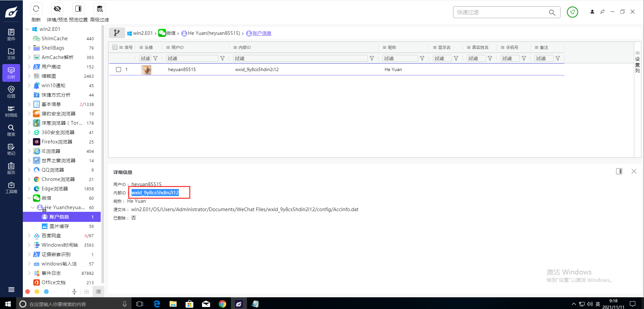
Task: Select the Office文档 tree item
Action: click(x=62, y=283)
